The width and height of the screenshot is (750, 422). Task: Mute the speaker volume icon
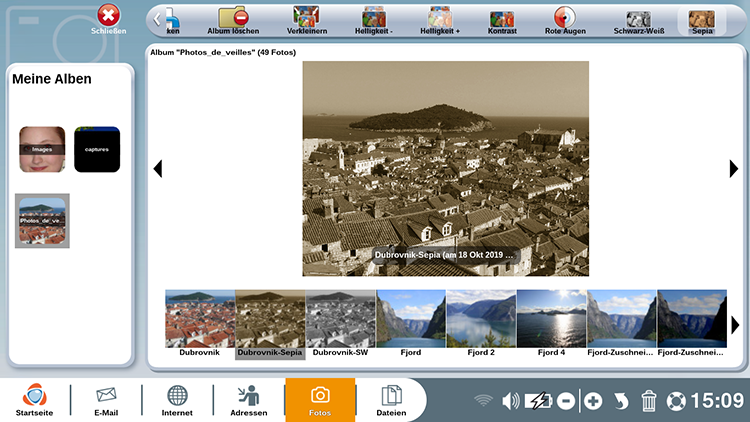coord(510,401)
